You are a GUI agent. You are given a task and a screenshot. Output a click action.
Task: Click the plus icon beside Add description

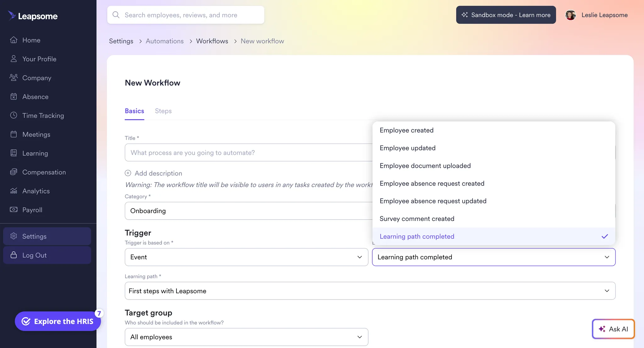(x=128, y=173)
